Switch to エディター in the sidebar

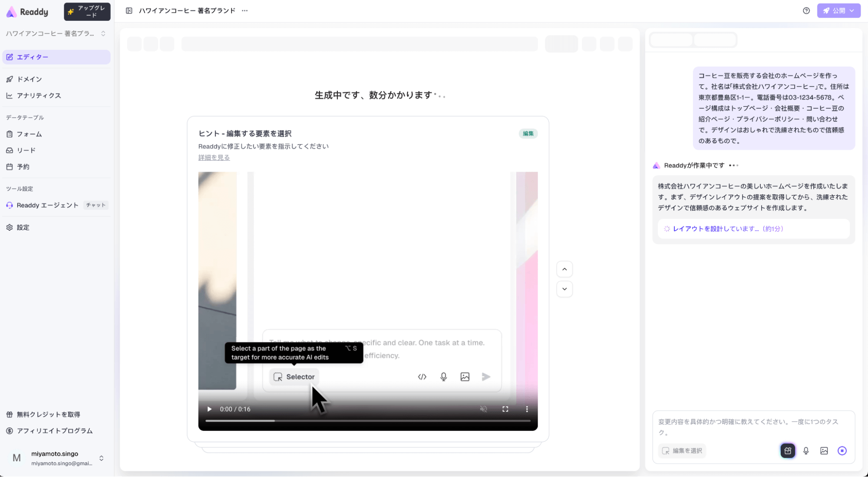[32, 57]
